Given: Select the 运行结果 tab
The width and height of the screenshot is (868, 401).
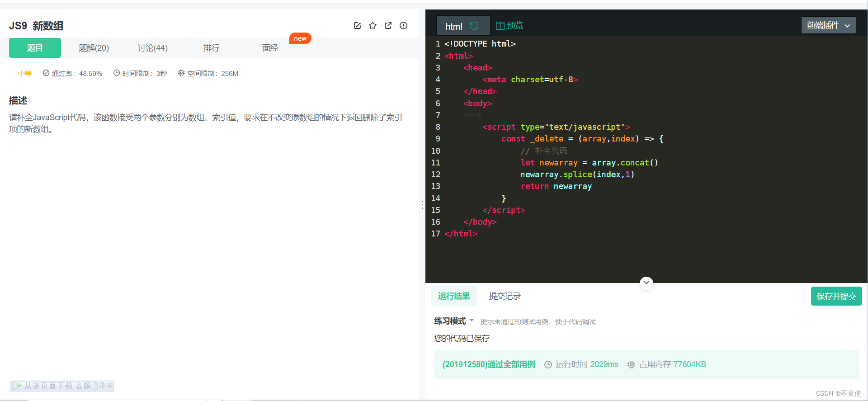Looking at the screenshot, I should [x=454, y=296].
